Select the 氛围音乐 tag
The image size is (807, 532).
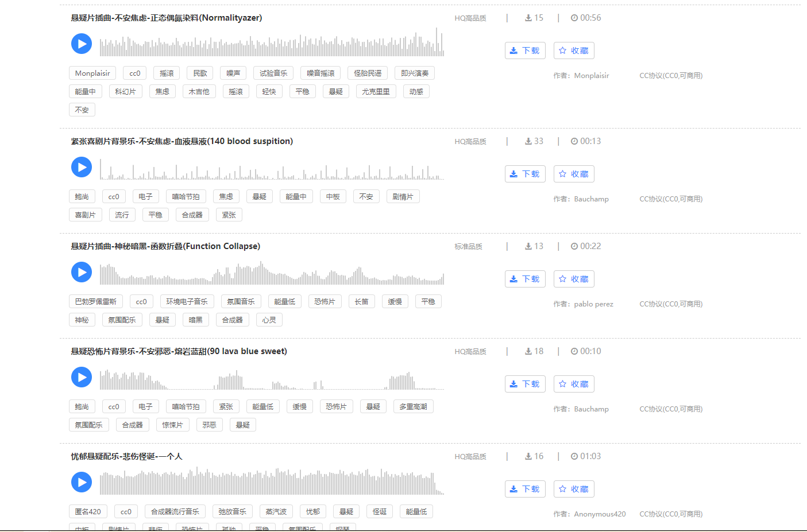click(241, 301)
